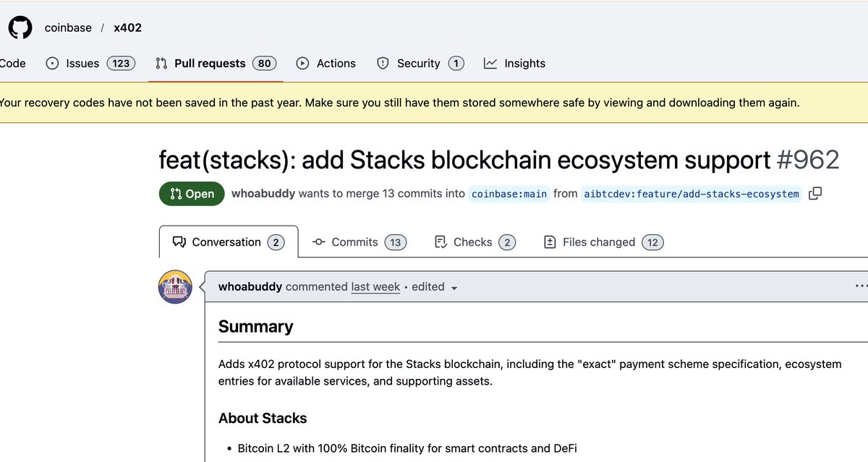Click the Pull requests merge icon
The width and height of the screenshot is (868, 462).
162,64
